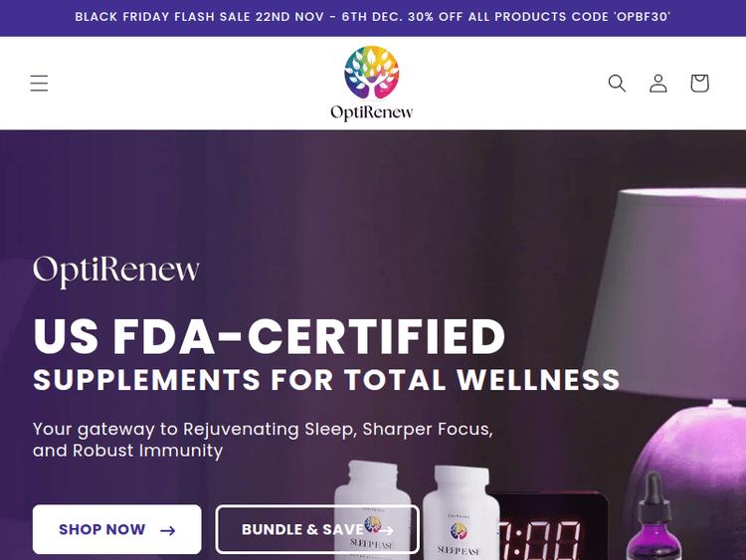Click the SHOP NOW button

(117, 529)
